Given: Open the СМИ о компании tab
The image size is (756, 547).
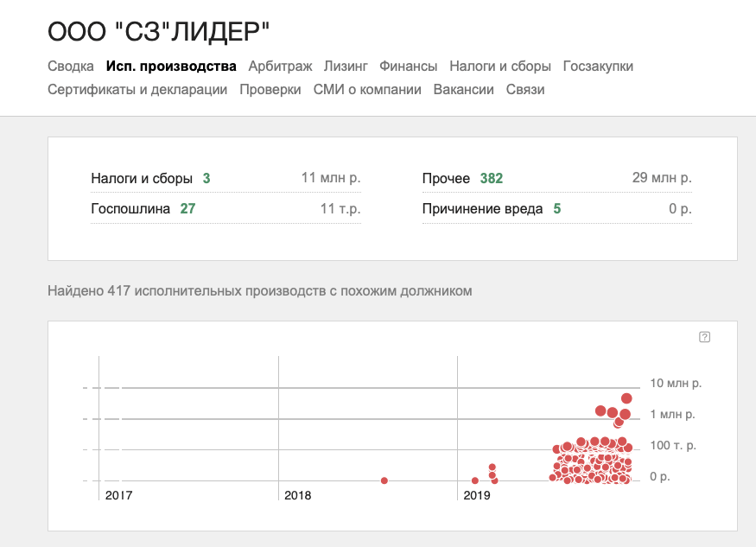Looking at the screenshot, I should pos(367,90).
